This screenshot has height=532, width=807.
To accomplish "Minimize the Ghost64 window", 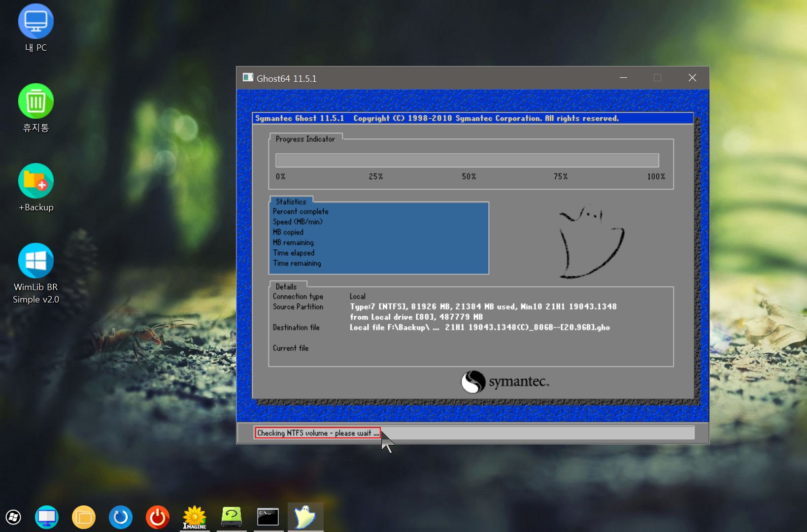I will pyautogui.click(x=624, y=78).
